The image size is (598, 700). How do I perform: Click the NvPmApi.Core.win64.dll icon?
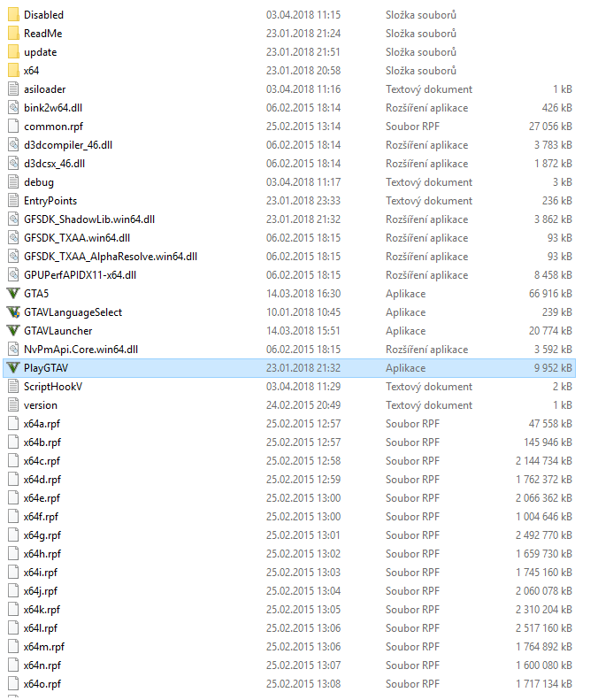(x=13, y=350)
